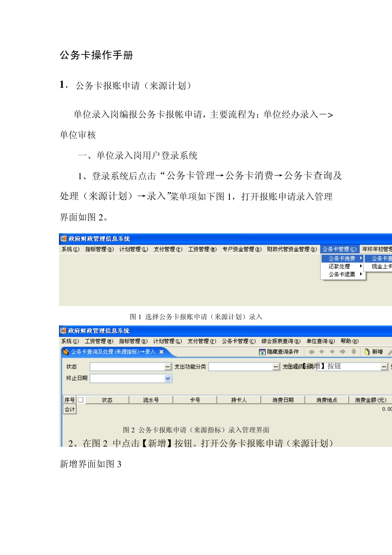Close the 公务卡查询及处理 tab with X
This screenshot has width=392, height=555.
161,352
